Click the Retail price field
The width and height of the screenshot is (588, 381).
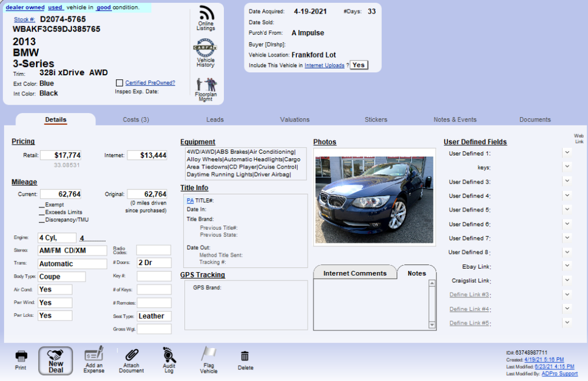61,155
